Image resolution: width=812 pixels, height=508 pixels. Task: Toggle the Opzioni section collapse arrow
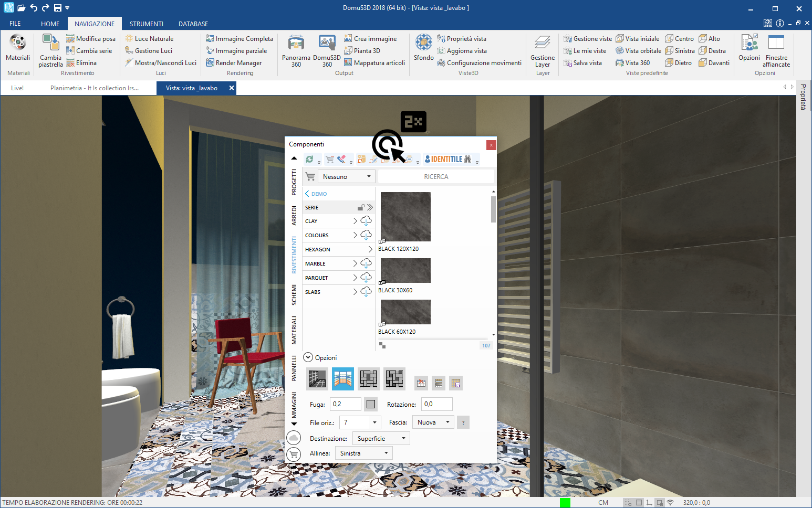click(308, 357)
